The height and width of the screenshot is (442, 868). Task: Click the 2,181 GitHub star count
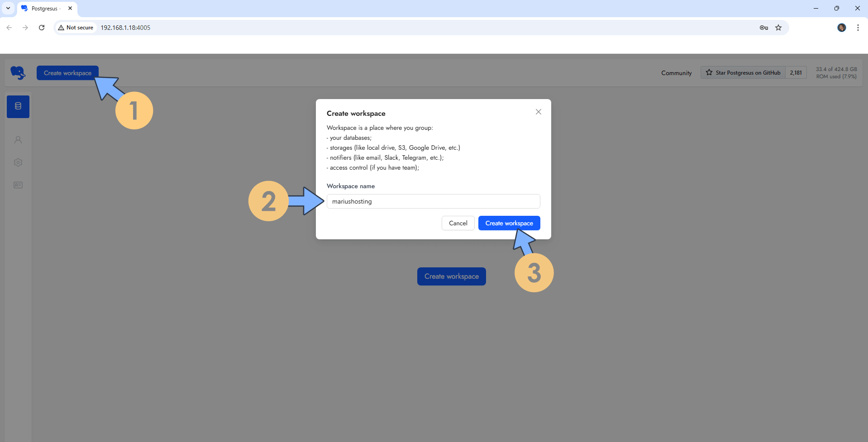(x=796, y=72)
